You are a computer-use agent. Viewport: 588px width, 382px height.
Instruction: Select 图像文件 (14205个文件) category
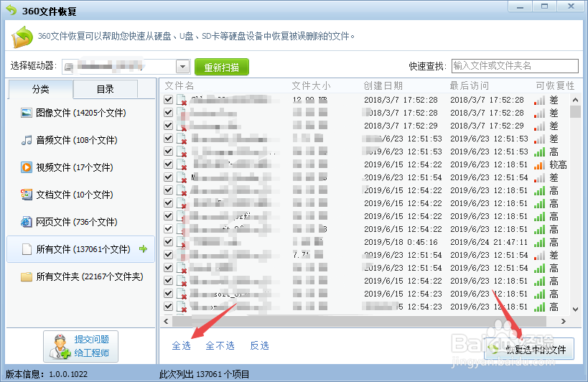[80, 113]
